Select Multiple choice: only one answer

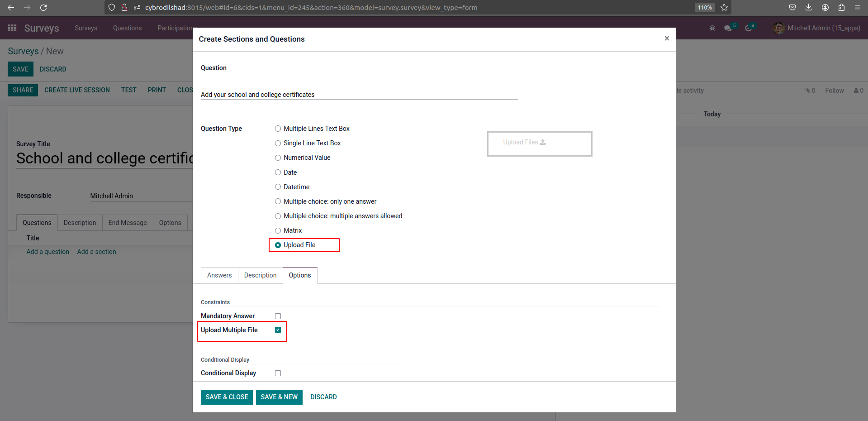pyautogui.click(x=278, y=201)
